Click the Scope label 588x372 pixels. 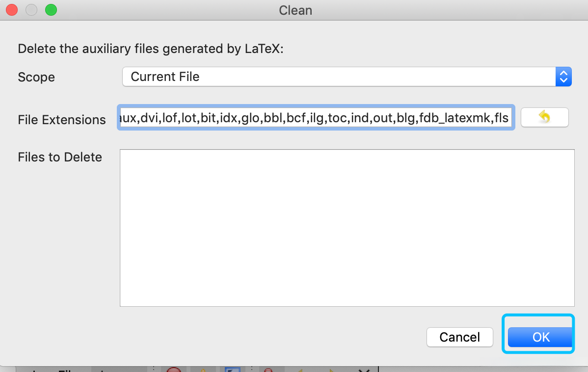pos(36,78)
